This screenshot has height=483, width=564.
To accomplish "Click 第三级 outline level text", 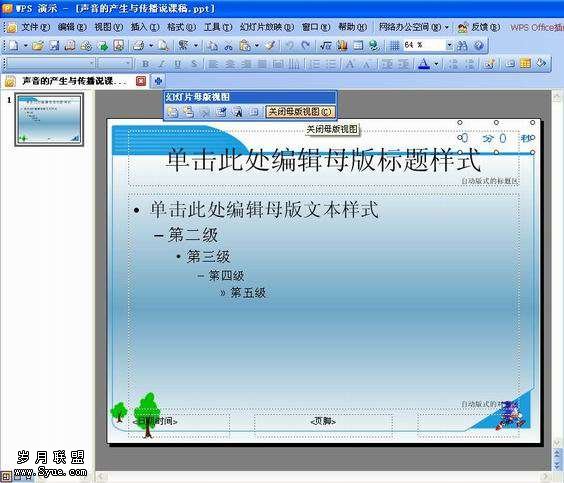I will (x=208, y=257).
